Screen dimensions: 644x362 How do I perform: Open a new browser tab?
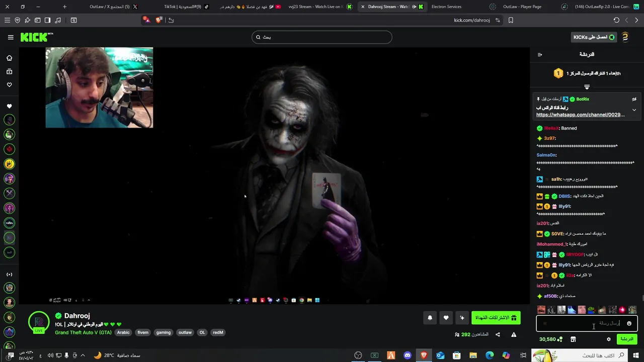(64, 7)
